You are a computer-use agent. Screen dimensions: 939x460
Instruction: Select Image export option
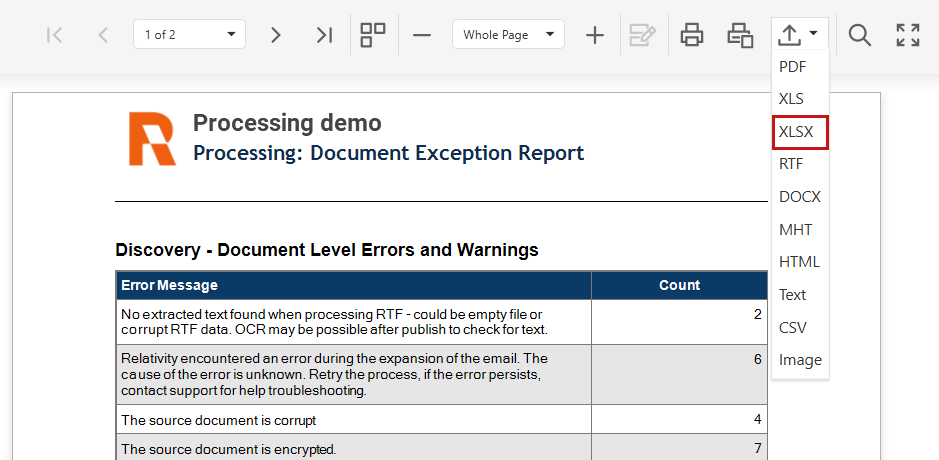pos(800,360)
